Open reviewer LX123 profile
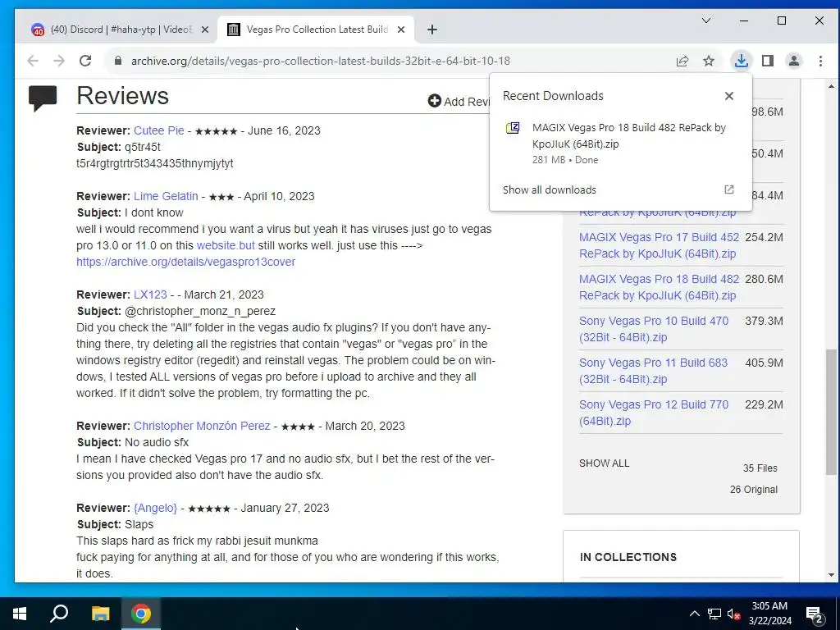 [150, 294]
